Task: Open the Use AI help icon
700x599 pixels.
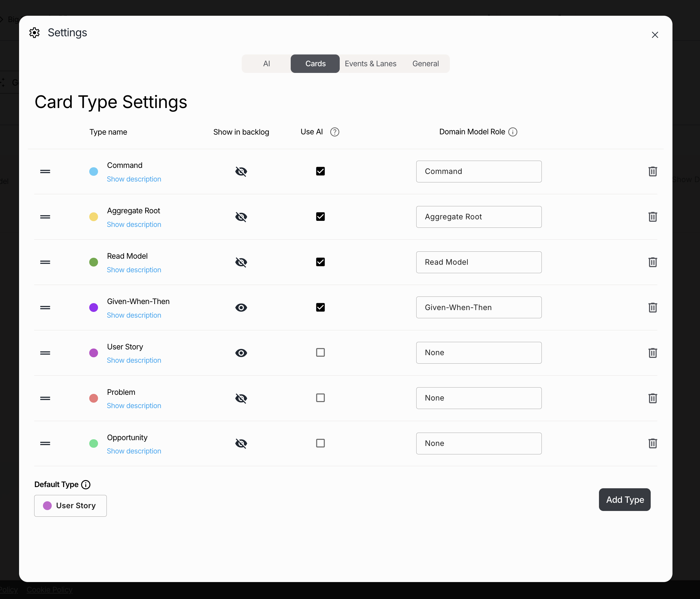Action: (335, 132)
